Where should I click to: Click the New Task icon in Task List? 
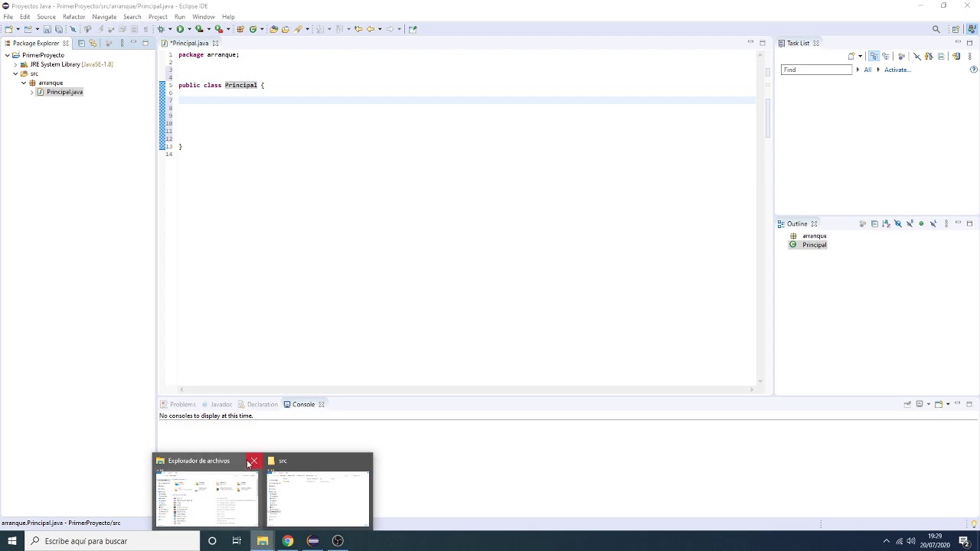pyautogui.click(x=851, y=56)
